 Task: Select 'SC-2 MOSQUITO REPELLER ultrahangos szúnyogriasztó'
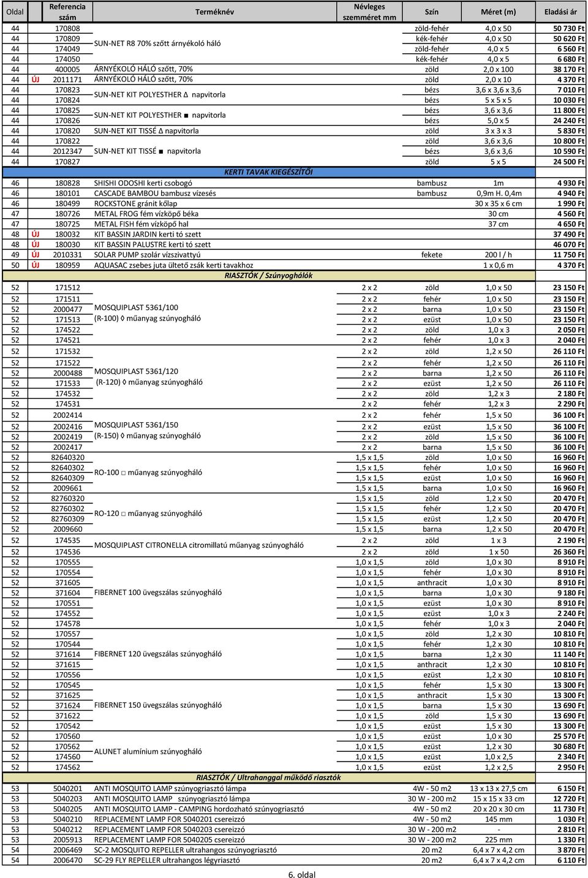185,850
